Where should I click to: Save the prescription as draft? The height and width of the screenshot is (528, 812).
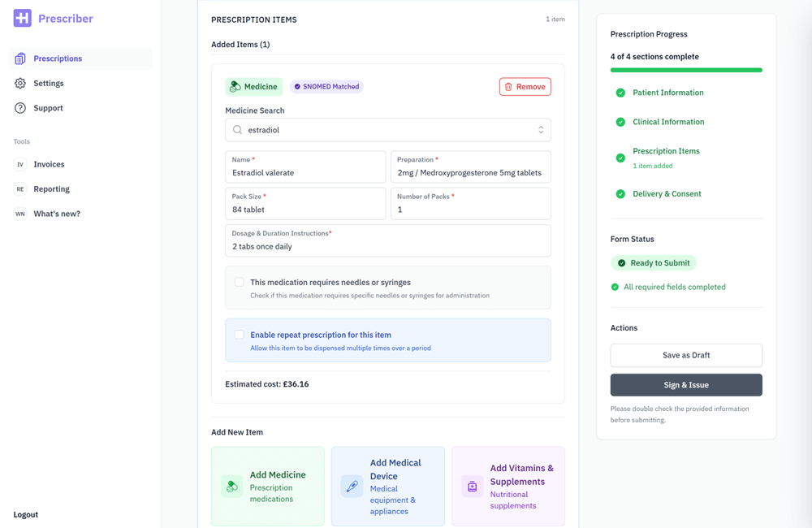686,355
